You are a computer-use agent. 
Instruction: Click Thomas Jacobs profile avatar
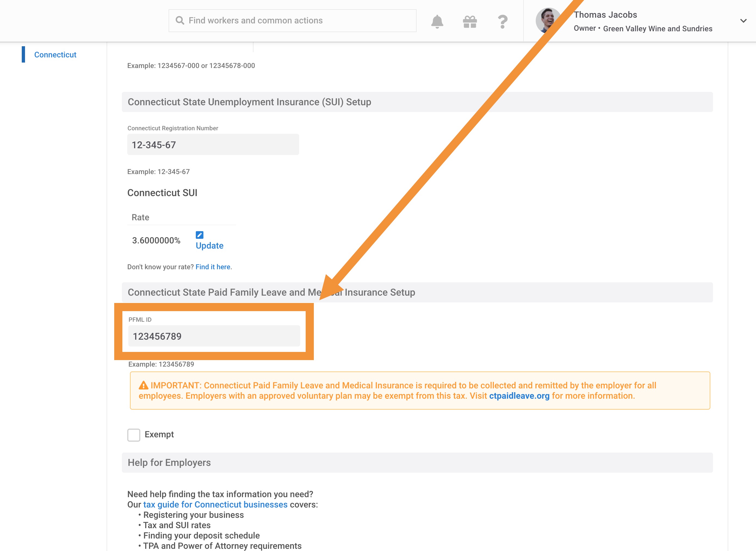546,20
